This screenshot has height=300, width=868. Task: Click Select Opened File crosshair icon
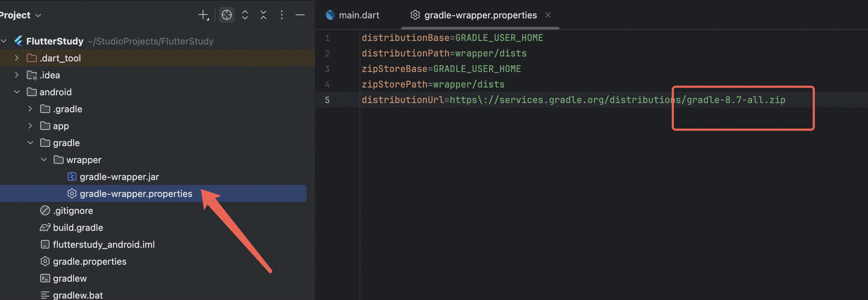(x=227, y=16)
